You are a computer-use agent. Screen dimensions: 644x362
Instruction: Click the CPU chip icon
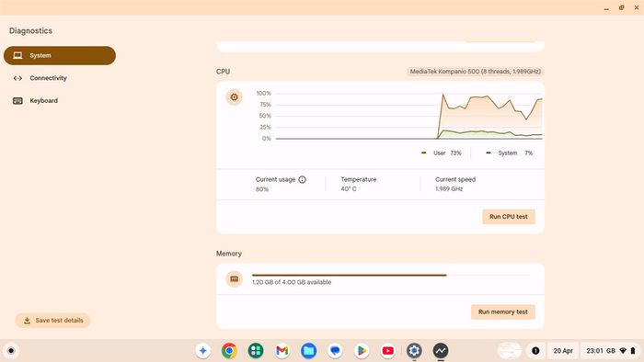point(234,97)
